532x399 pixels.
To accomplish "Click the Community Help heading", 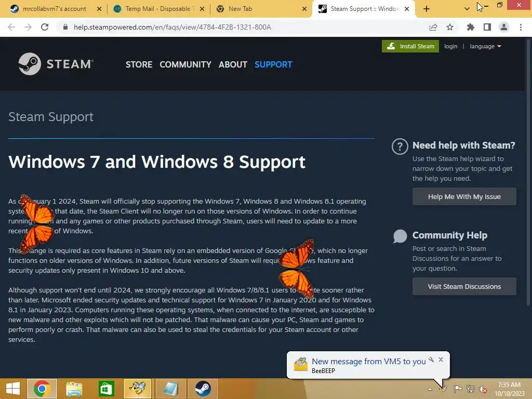I will pyautogui.click(x=449, y=235).
